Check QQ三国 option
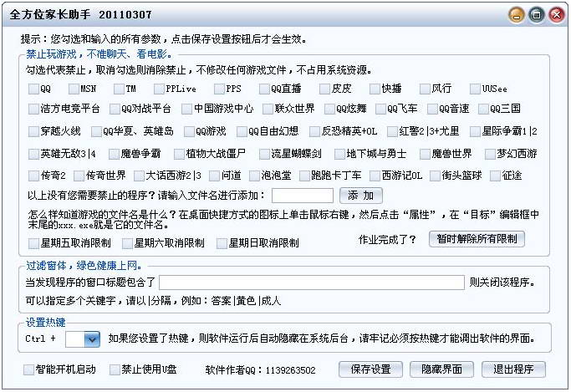The image size is (571, 392). (x=483, y=109)
